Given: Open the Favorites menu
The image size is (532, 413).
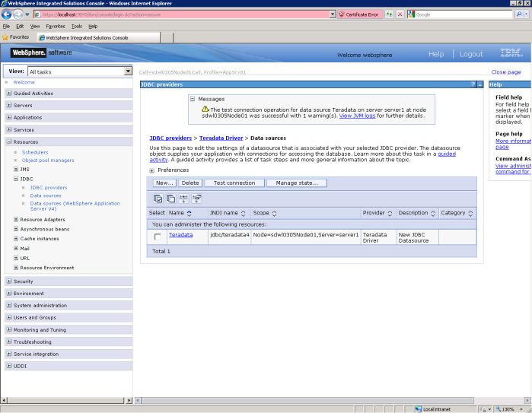Looking at the screenshot, I should (56, 26).
